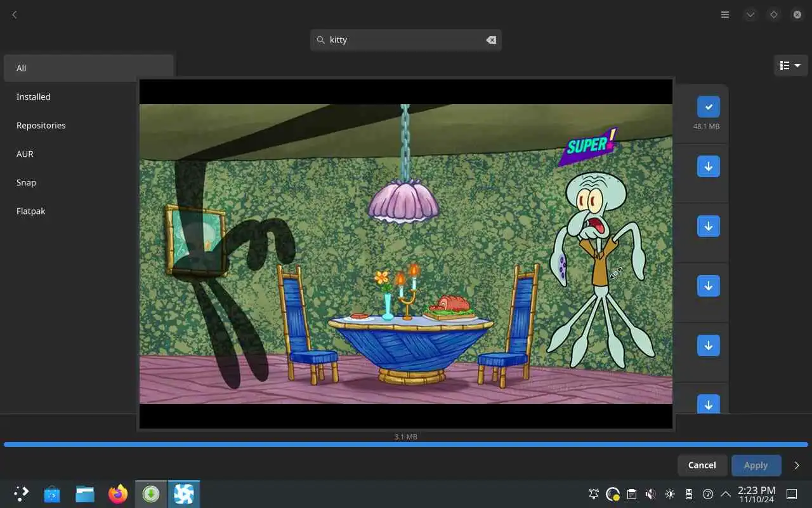Open removable devices USB tray icon
Viewport: 812px width, 508px height.
tap(689, 494)
